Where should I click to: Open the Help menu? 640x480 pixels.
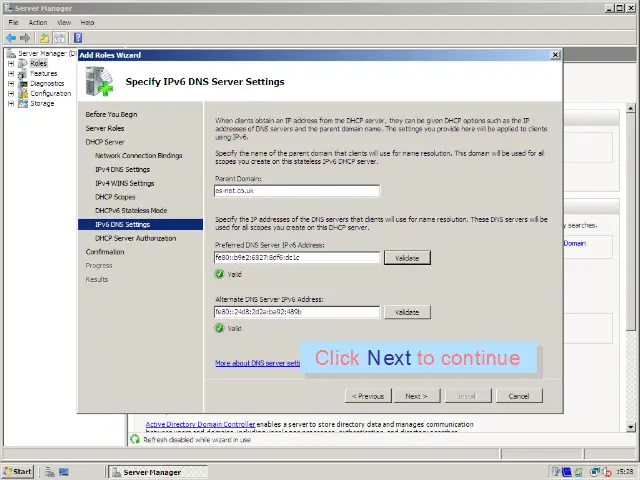point(87,22)
